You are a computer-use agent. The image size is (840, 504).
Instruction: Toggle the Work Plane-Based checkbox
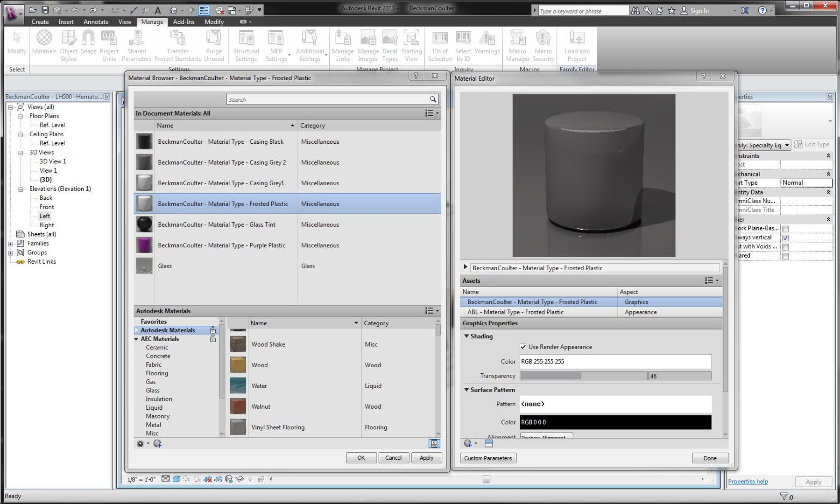pyautogui.click(x=785, y=229)
